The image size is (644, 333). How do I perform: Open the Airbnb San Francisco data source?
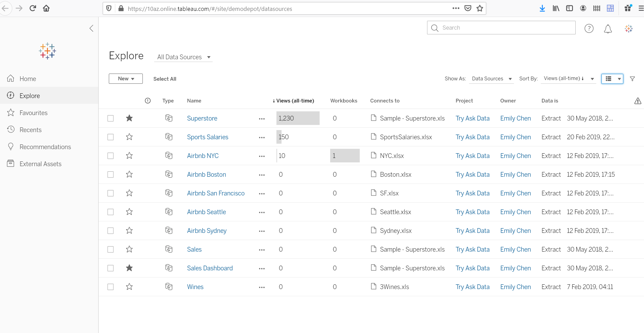pos(216,193)
